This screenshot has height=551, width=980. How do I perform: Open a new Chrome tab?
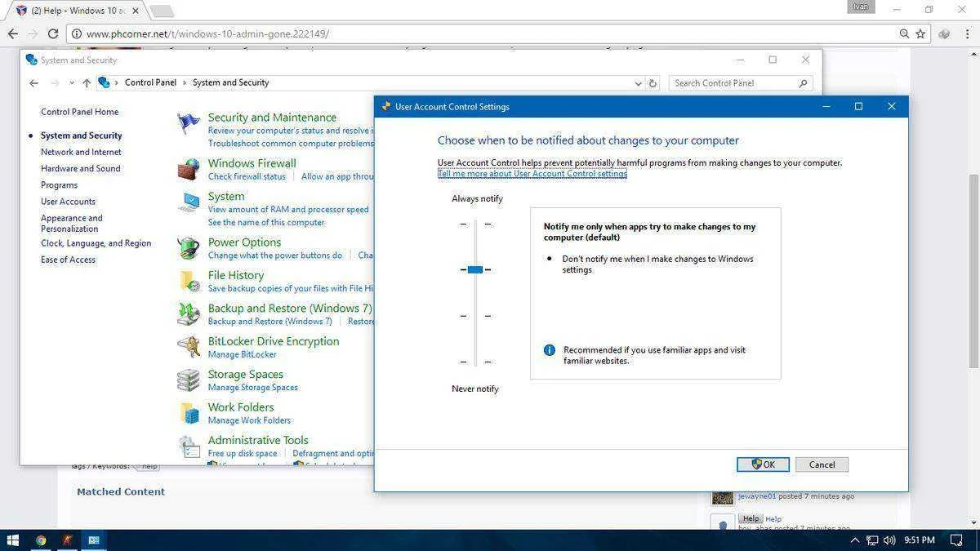162,11
